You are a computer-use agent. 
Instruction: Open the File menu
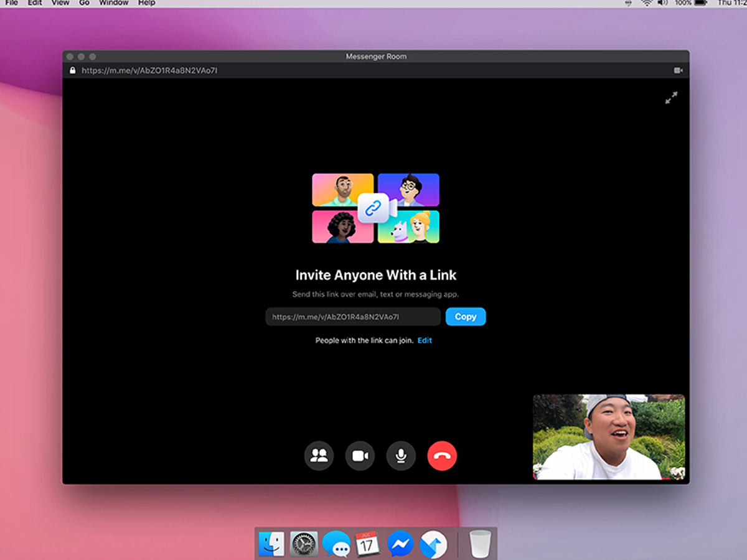pyautogui.click(x=11, y=3)
